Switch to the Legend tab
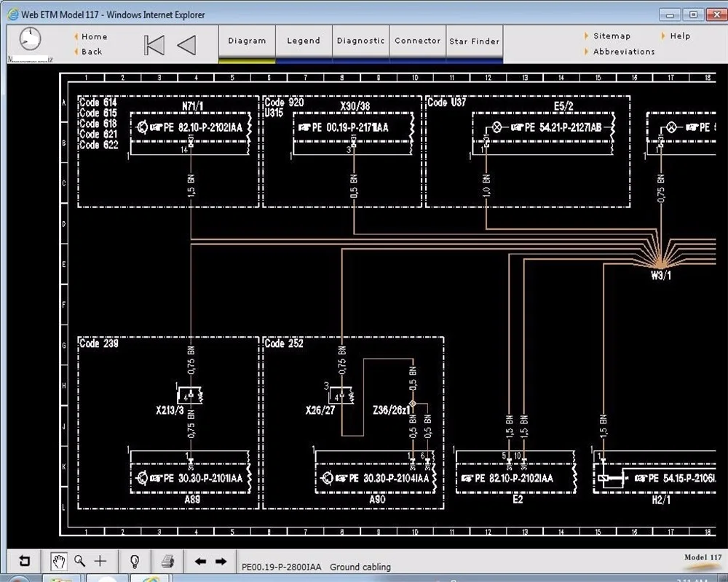The height and width of the screenshot is (582, 728). point(304,41)
